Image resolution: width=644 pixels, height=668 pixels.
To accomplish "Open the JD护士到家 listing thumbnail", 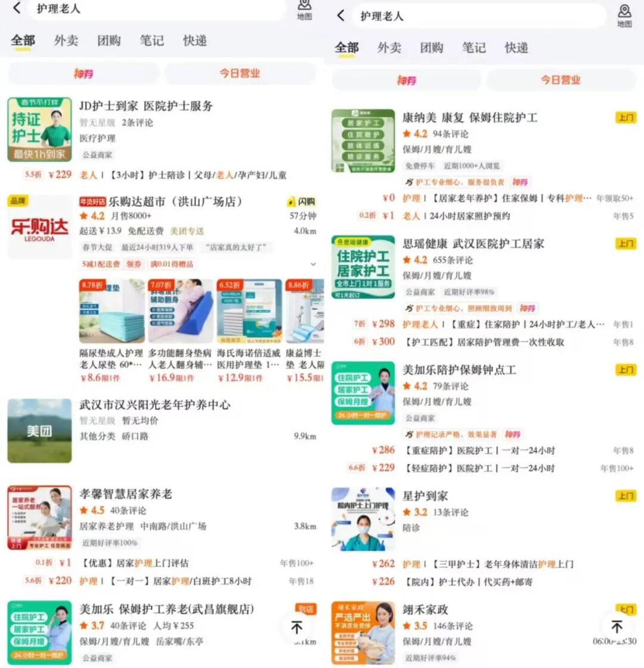I will [x=39, y=129].
